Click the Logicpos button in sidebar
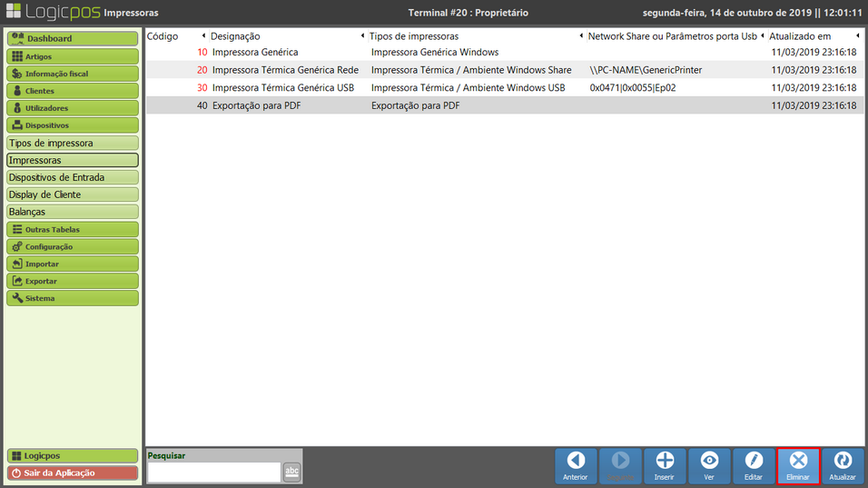This screenshot has width=868, height=488. tap(73, 455)
